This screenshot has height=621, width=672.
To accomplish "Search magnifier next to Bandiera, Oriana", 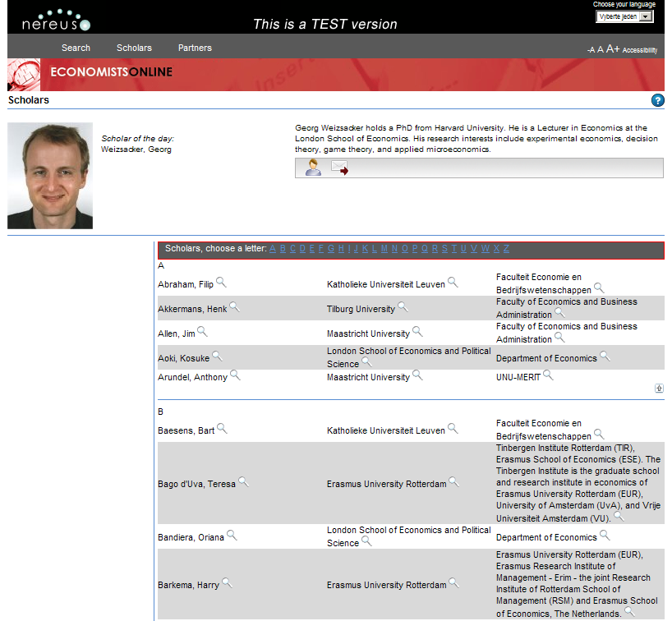I will pos(232,536).
